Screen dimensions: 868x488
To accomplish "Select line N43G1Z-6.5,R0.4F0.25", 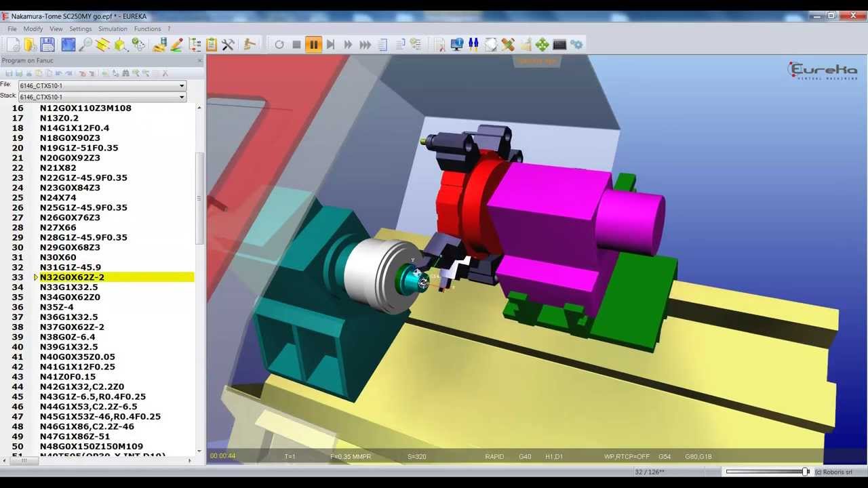I will click(x=92, y=396).
